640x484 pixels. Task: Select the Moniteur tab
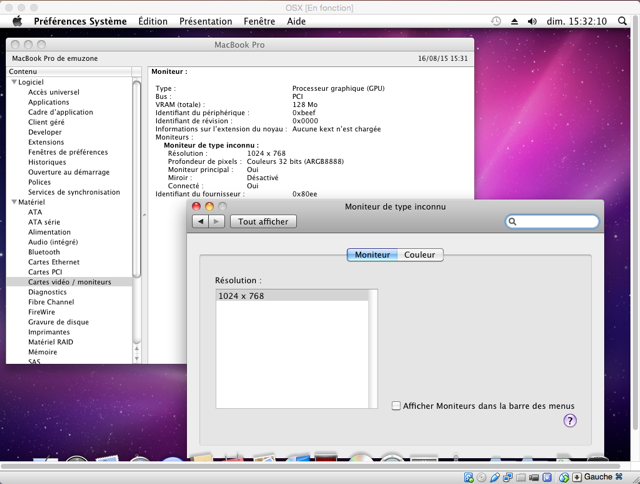point(372,255)
